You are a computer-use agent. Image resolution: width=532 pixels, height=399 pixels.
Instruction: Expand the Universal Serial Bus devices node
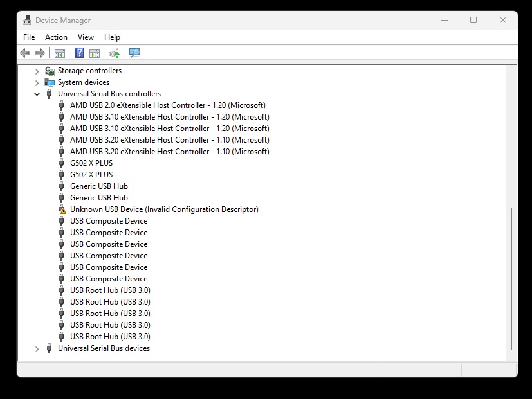[x=37, y=349]
